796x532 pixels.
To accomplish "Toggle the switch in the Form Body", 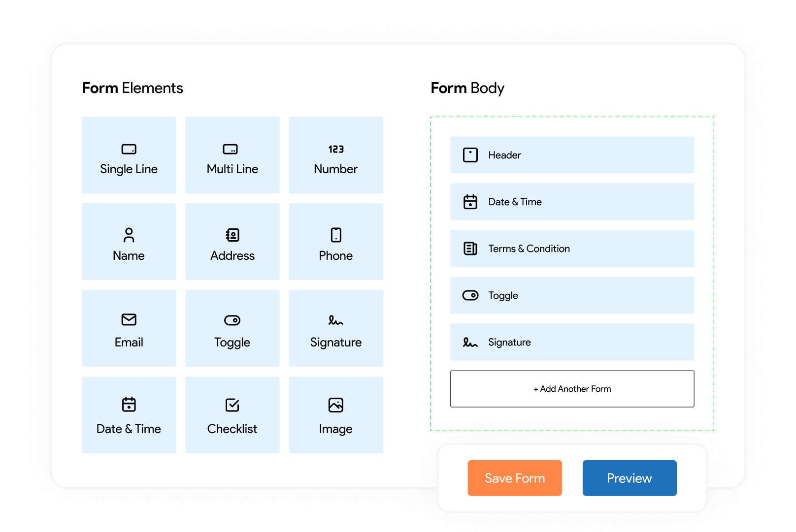I will (x=571, y=295).
